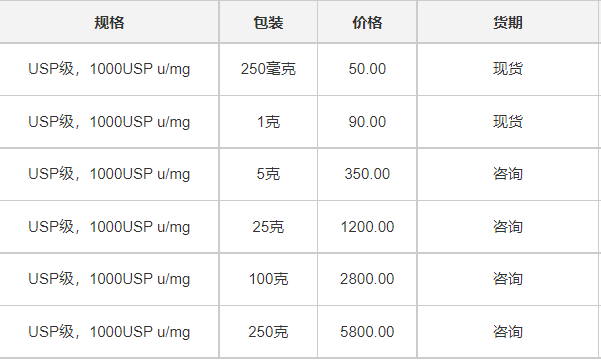Viewport: 601px width, 363px height.
Task: Click 咨询 in the 250克 row
Action: (508, 332)
